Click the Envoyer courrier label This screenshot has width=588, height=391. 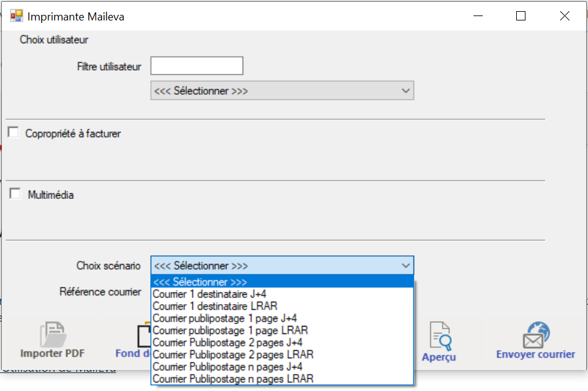(x=535, y=354)
